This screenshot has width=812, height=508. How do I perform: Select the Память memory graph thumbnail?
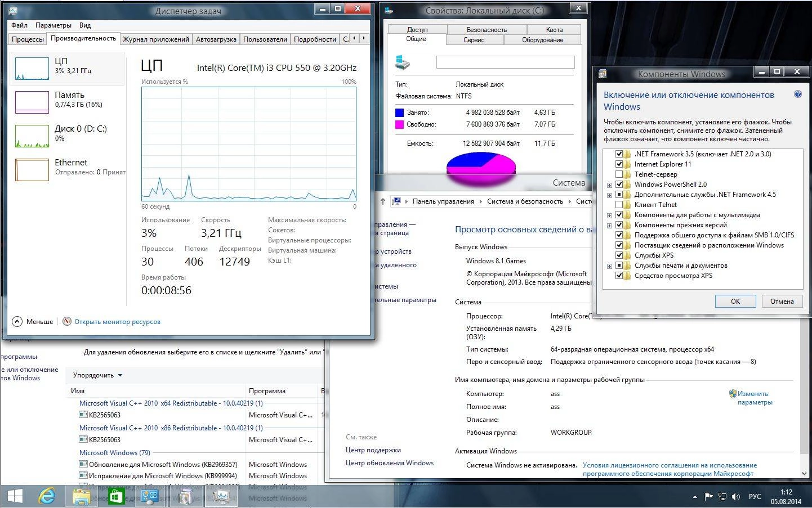pyautogui.click(x=32, y=102)
